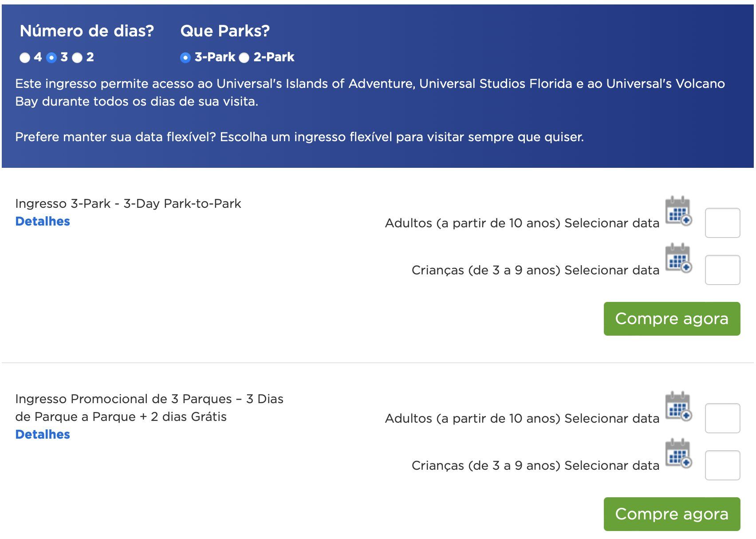Open adult date calendar for Ingresso Promocional
This screenshot has height=539, width=756.
pyautogui.click(x=678, y=406)
